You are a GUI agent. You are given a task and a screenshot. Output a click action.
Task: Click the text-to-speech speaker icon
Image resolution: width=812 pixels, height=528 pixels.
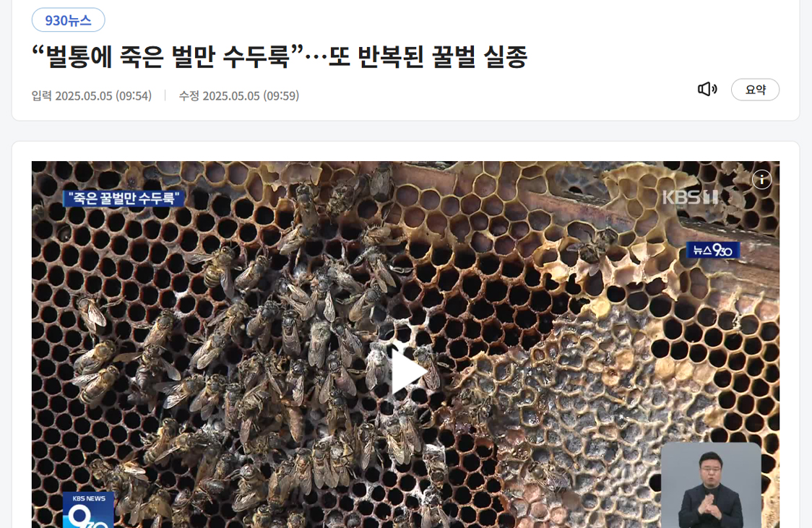[707, 89]
